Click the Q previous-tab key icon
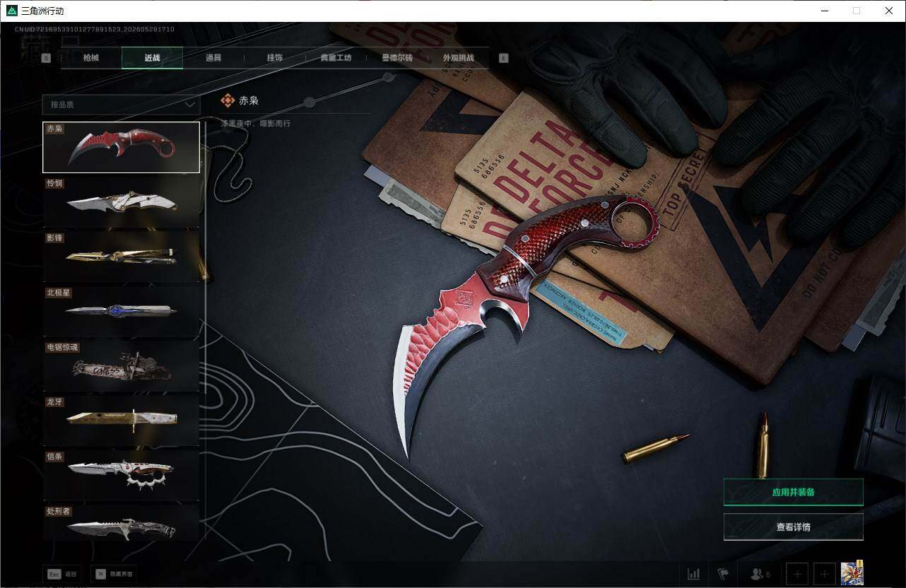The width and height of the screenshot is (906, 588). click(46, 59)
